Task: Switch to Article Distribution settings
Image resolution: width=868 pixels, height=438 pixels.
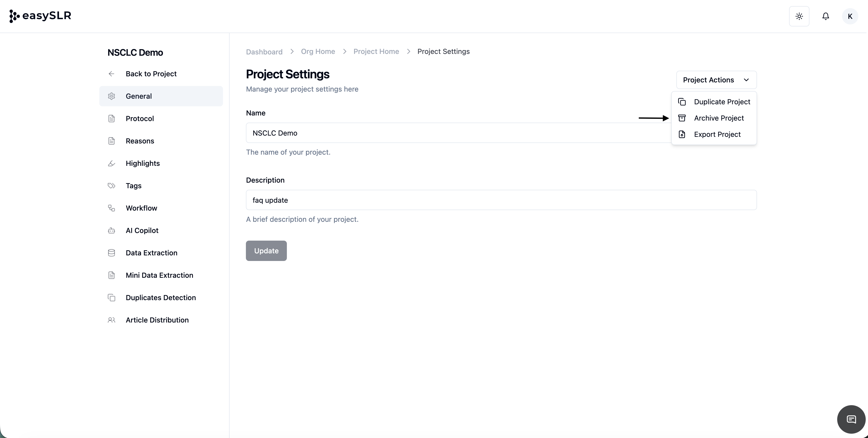Action: [x=157, y=320]
